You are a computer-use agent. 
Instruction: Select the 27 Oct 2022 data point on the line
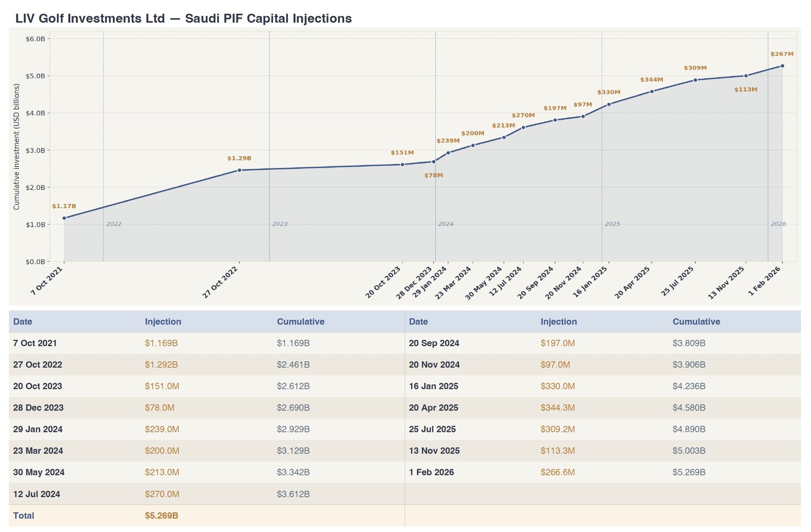239,170
